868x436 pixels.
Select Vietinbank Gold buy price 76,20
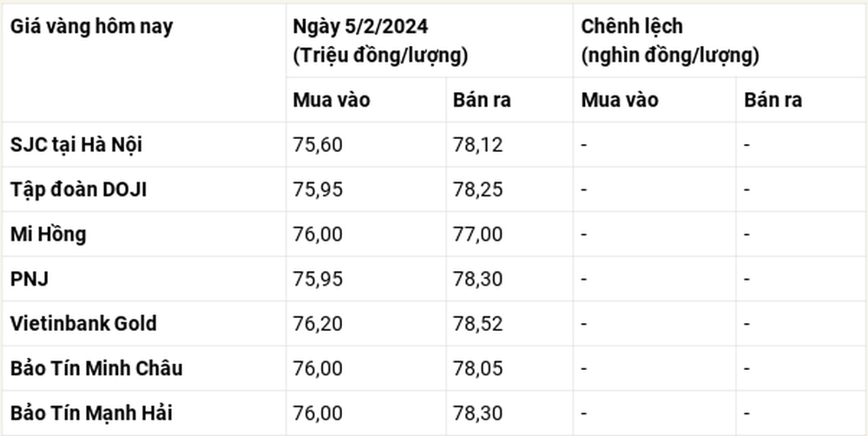click(x=318, y=324)
